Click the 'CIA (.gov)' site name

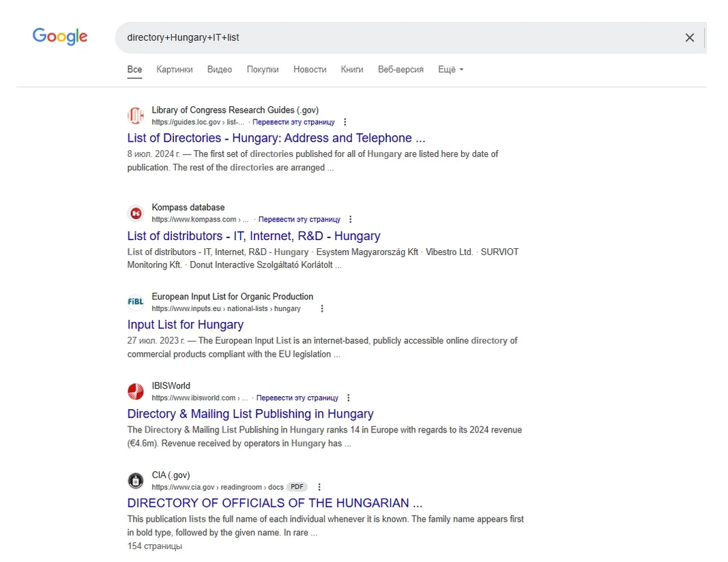(171, 475)
